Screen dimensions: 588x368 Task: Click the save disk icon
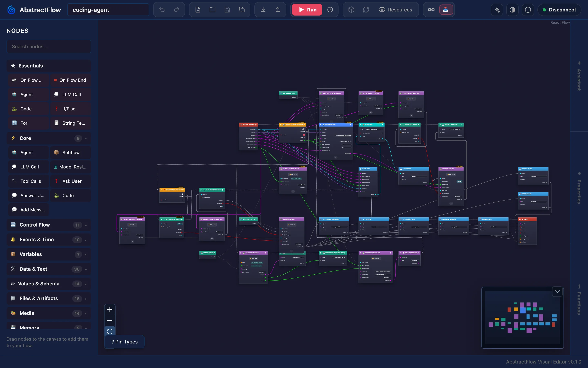point(227,10)
